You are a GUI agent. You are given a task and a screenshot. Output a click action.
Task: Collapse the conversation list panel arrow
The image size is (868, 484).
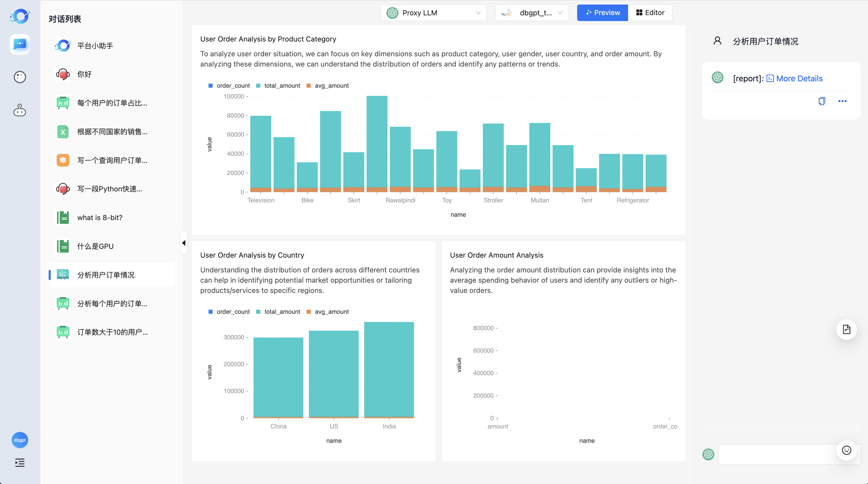184,243
